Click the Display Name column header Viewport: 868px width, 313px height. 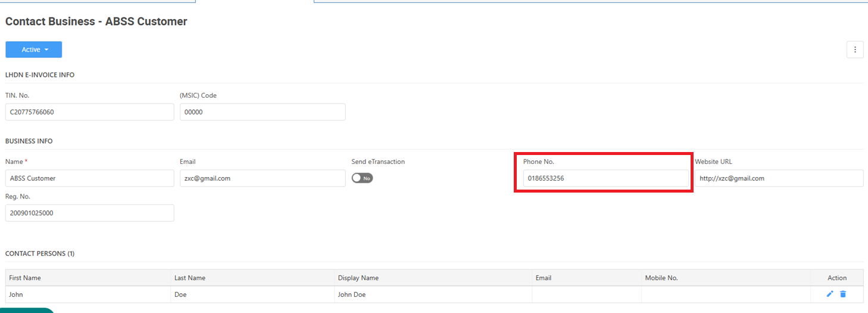(358, 278)
